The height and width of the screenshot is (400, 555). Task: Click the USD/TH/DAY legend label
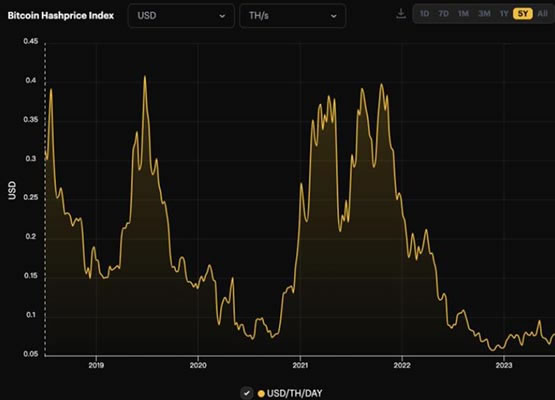click(294, 393)
